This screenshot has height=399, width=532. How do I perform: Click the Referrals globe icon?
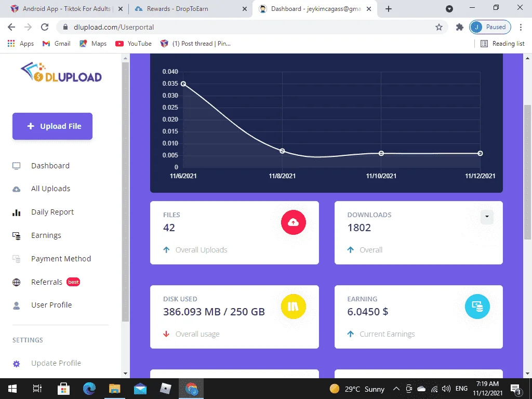(16, 282)
